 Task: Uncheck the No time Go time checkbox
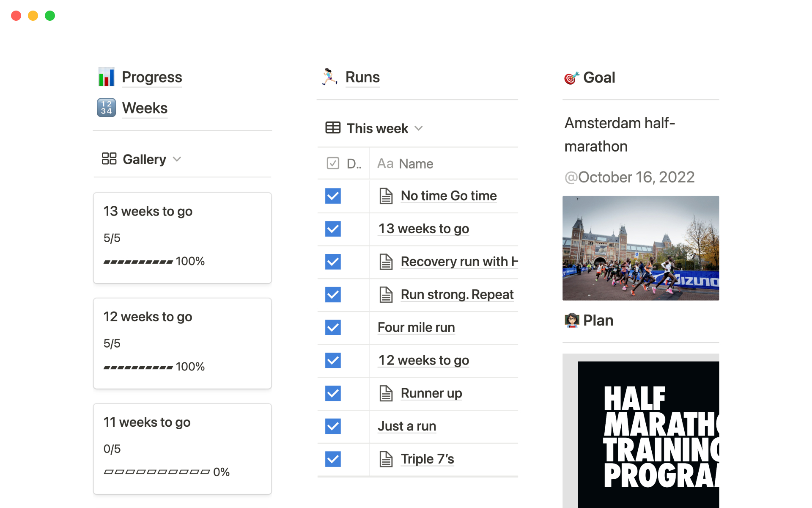click(x=333, y=196)
